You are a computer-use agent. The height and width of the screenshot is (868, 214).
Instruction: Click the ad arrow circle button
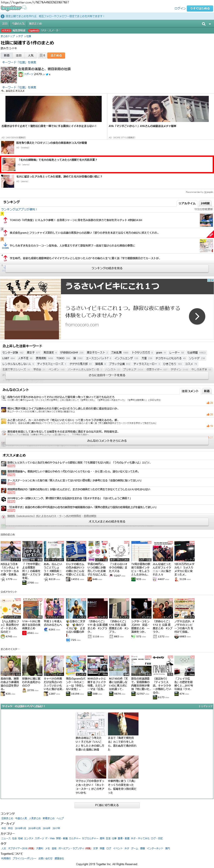(197, 316)
